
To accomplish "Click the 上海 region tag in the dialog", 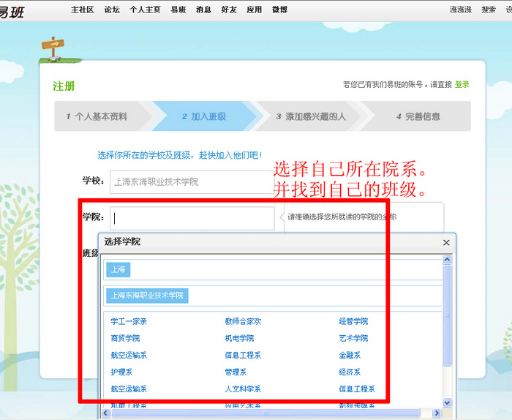I will coord(118,270).
